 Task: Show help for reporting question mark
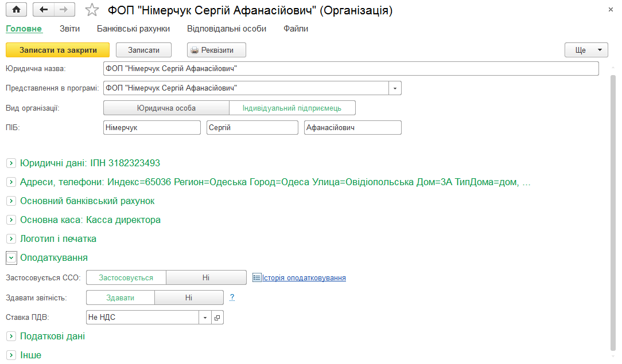point(232,297)
